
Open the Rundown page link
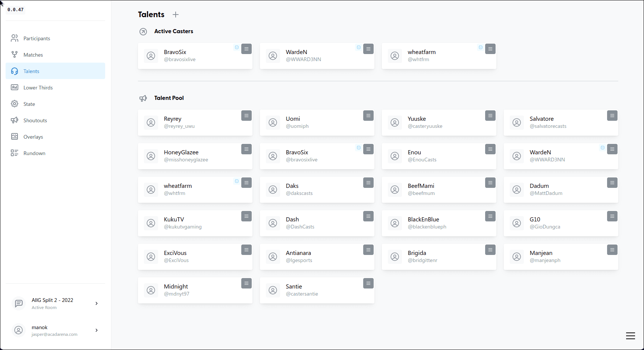(34, 153)
